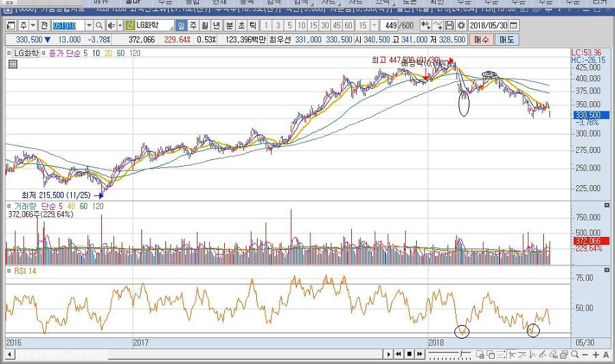The height and width of the screenshot is (364, 615).
Task: Click the 매수 buy button
Action: (482, 40)
